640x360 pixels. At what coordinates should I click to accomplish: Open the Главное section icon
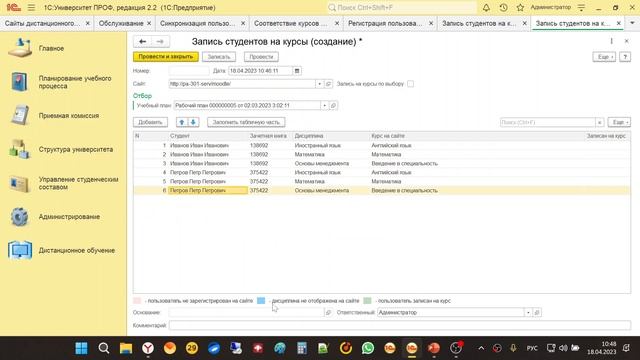(20, 48)
